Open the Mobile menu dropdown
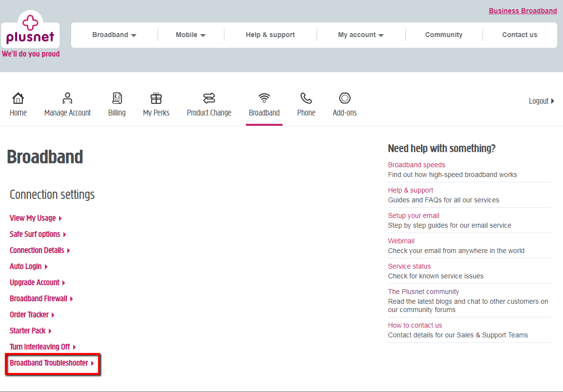563x392 pixels. pyautogui.click(x=190, y=35)
